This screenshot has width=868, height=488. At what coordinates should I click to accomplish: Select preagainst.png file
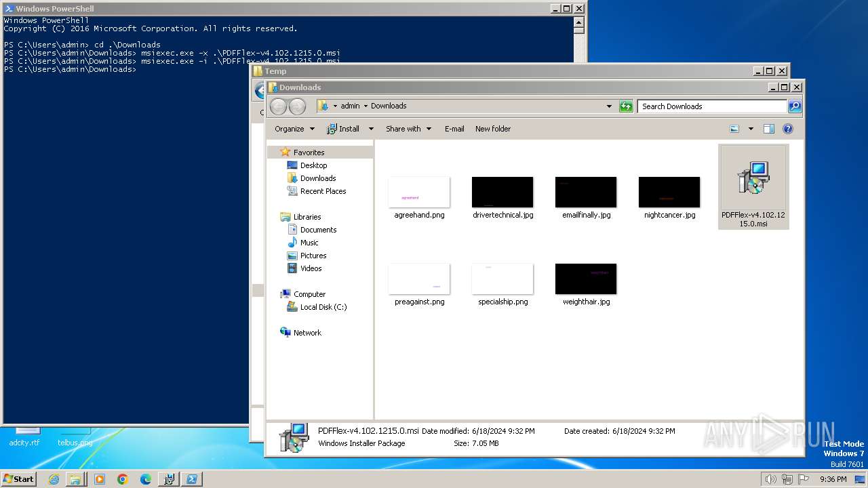tap(419, 285)
